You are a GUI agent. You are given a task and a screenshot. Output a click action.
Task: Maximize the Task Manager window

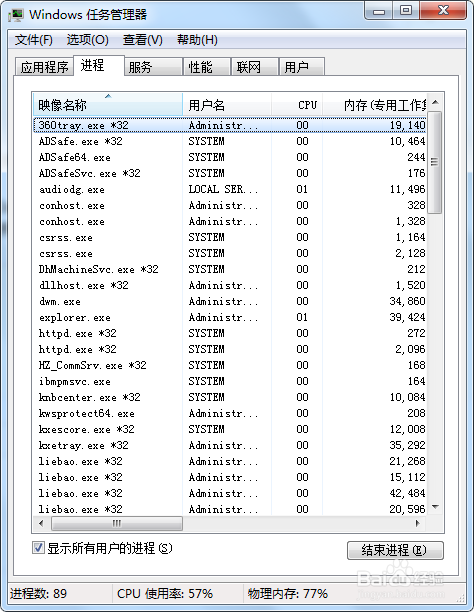coord(406,11)
